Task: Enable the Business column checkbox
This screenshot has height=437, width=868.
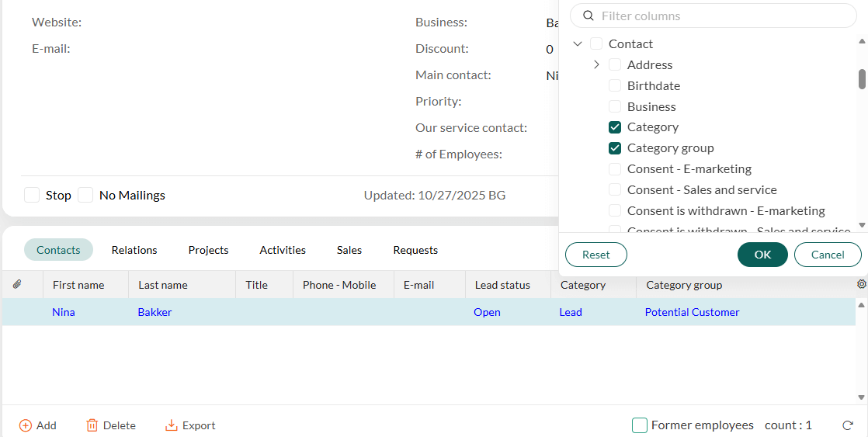Action: [614, 106]
